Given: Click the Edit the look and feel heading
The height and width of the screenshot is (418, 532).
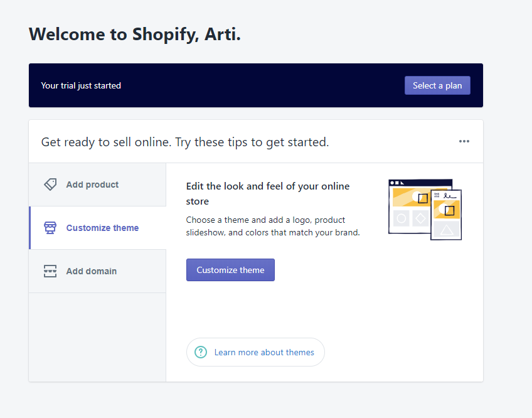Looking at the screenshot, I should coord(268,193).
